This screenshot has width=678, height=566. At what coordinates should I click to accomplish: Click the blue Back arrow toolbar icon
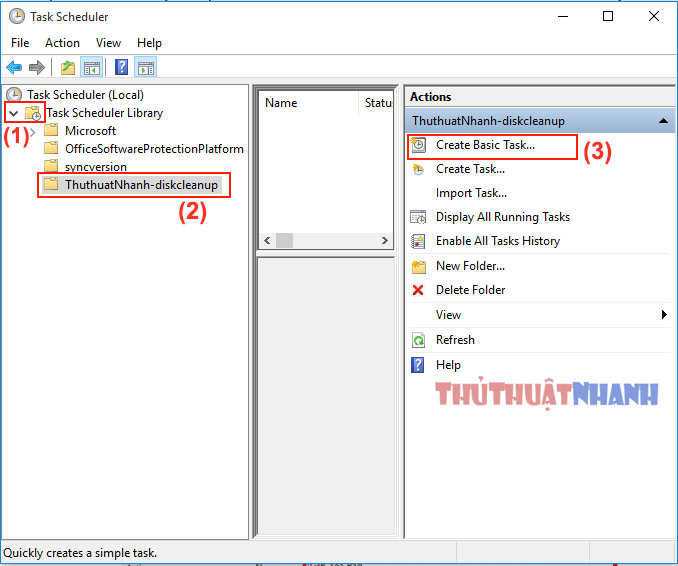click(x=14, y=67)
